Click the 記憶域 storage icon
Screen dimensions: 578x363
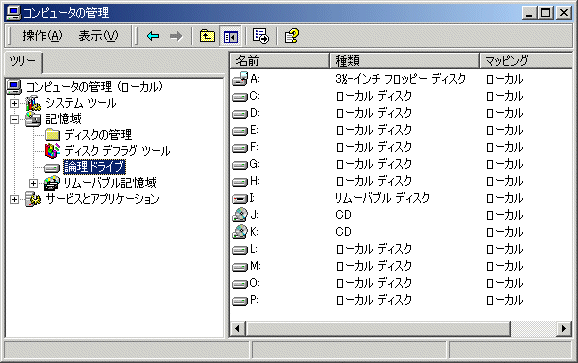pyautogui.click(x=33, y=119)
